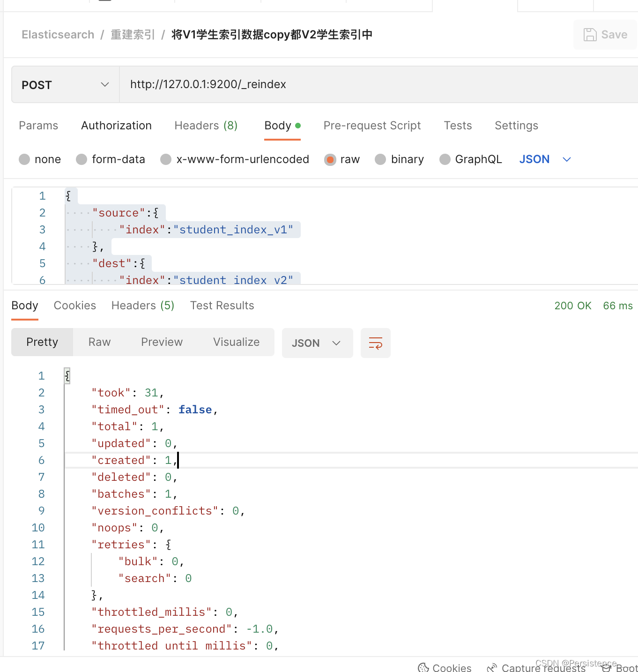Click the "student_index_v2" value in request body
Image resolution: width=638 pixels, height=672 pixels.
(233, 280)
